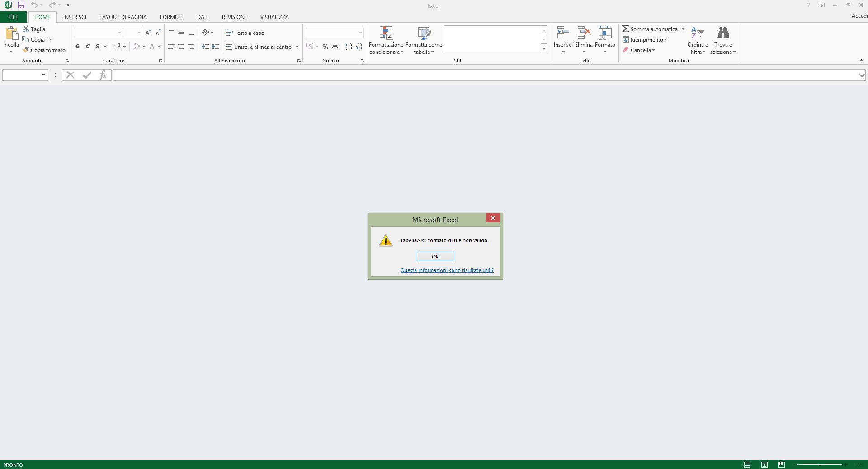Close the Microsoft Excel error dialog

493,218
